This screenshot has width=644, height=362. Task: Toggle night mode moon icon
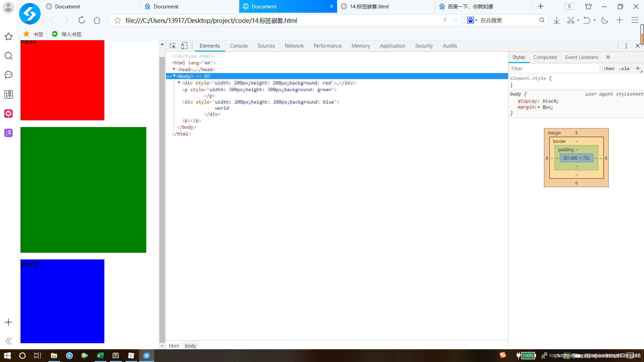point(604,20)
